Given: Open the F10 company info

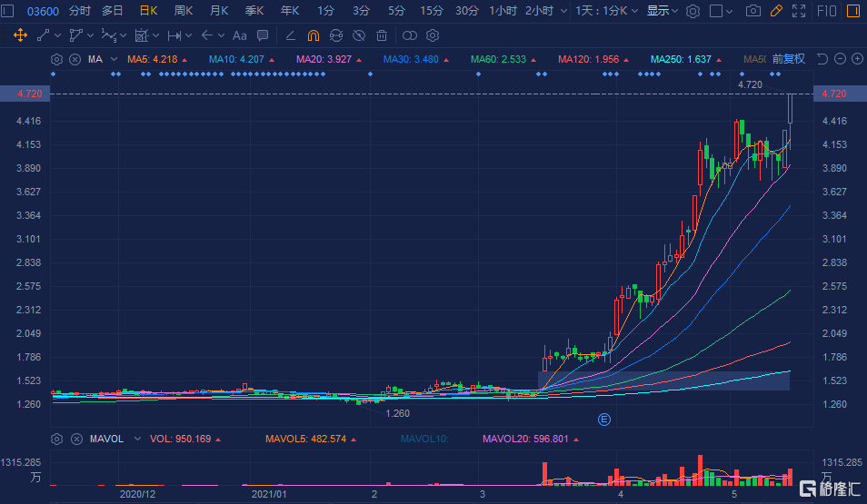Looking at the screenshot, I should click(828, 11).
